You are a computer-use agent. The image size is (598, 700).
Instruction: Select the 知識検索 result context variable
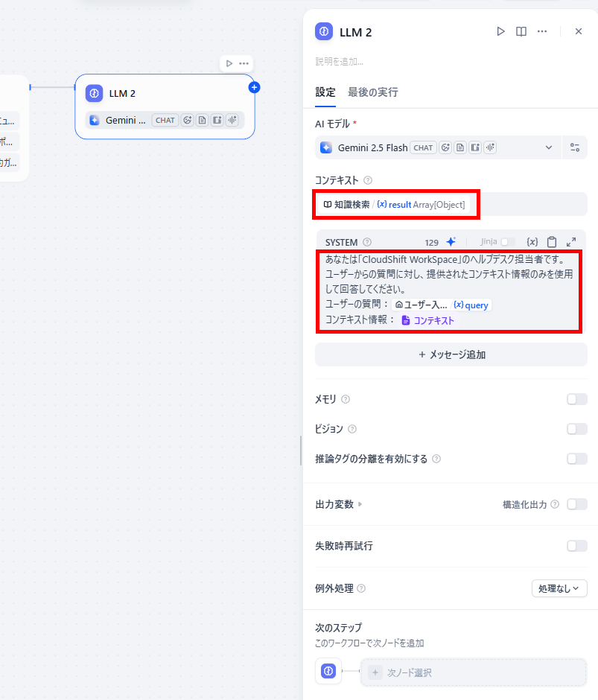394,205
